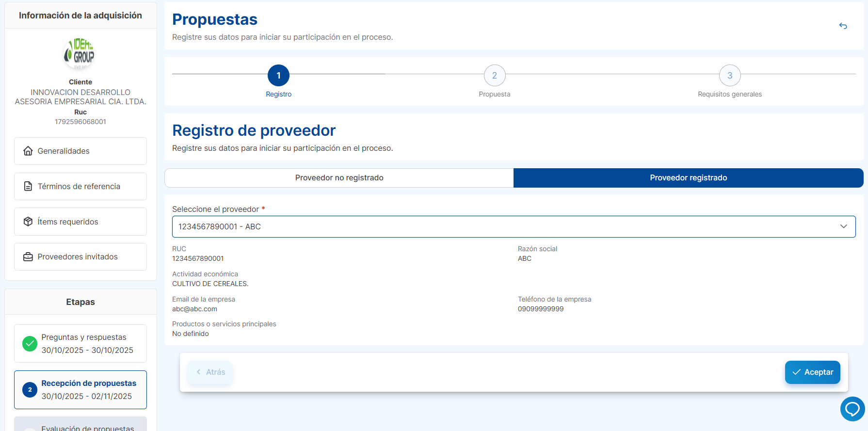Screen dimensions: 868x431
Task: Click the Registro de proveedor heading
Action: [x=254, y=130]
